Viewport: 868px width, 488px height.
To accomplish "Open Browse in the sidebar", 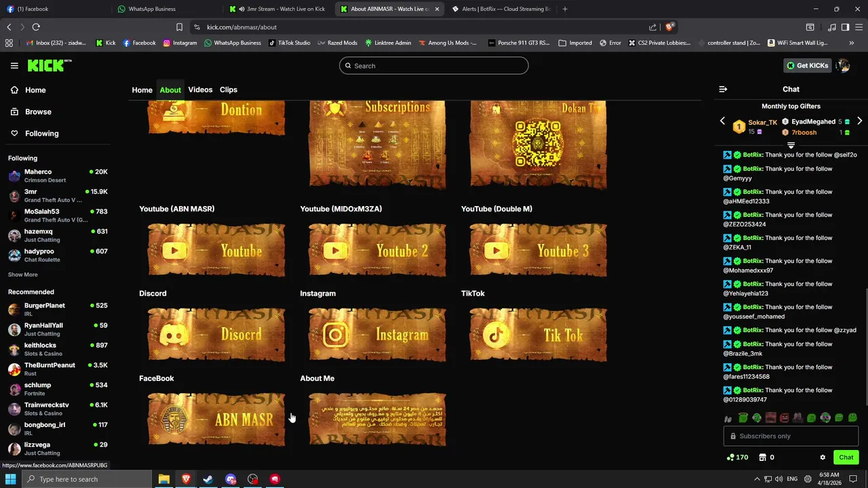I will click(x=31, y=112).
